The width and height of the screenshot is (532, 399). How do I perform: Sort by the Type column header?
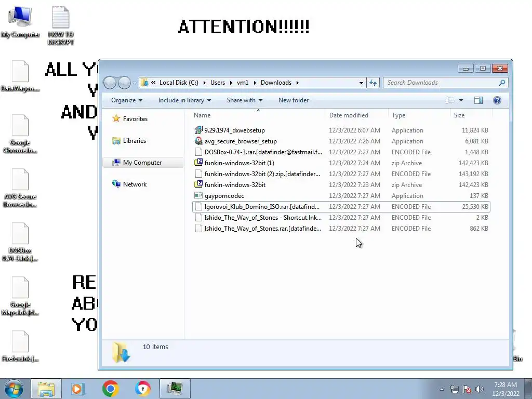click(x=419, y=115)
